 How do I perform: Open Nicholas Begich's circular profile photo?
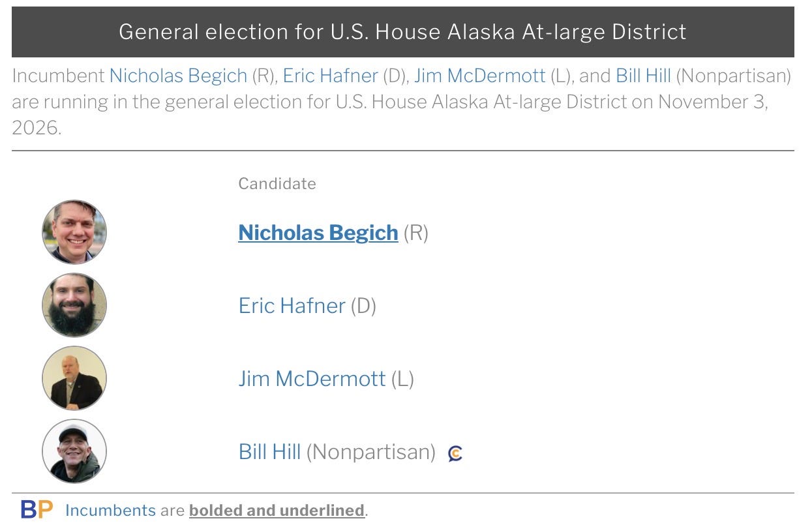tap(74, 232)
